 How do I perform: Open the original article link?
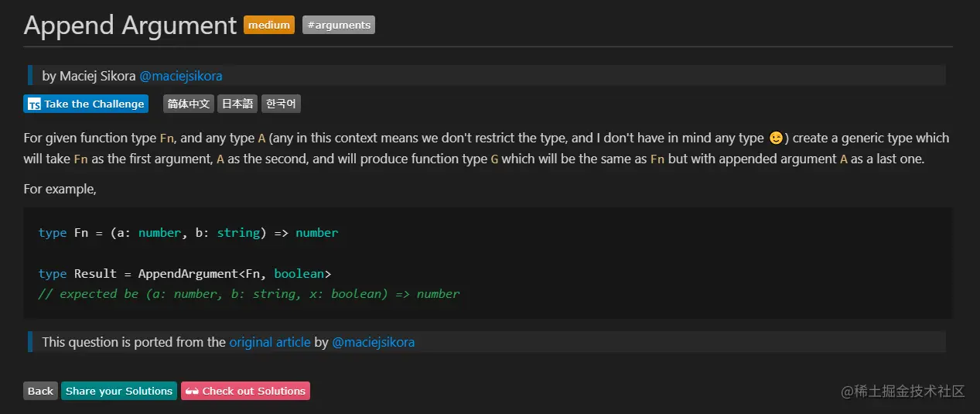point(270,342)
